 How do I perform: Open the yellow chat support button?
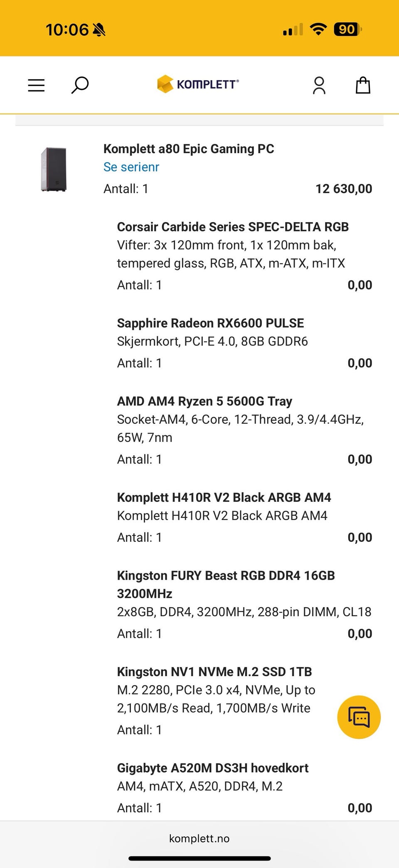click(x=359, y=717)
